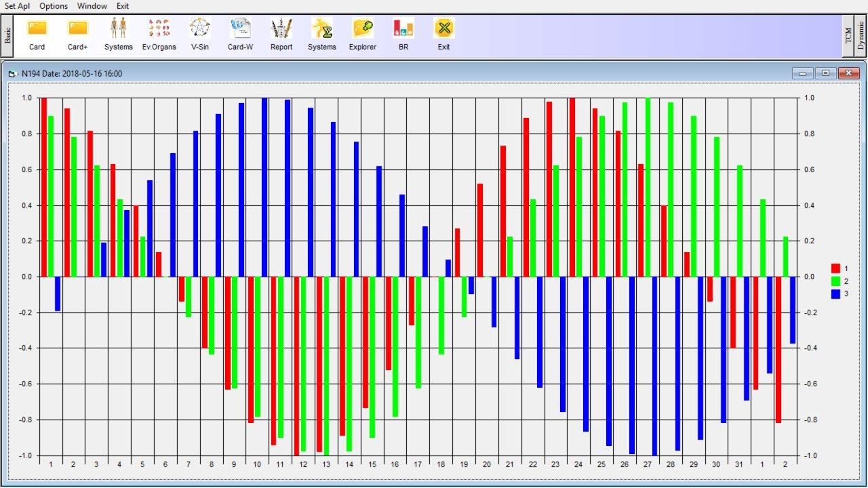Click the tall green bar at day 27
The image size is (868, 488).
[648, 187]
